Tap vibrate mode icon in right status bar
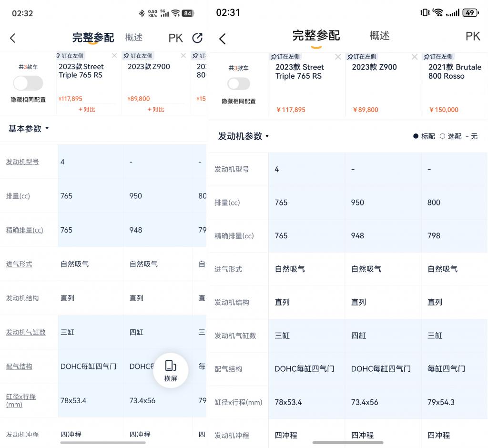 point(425,12)
